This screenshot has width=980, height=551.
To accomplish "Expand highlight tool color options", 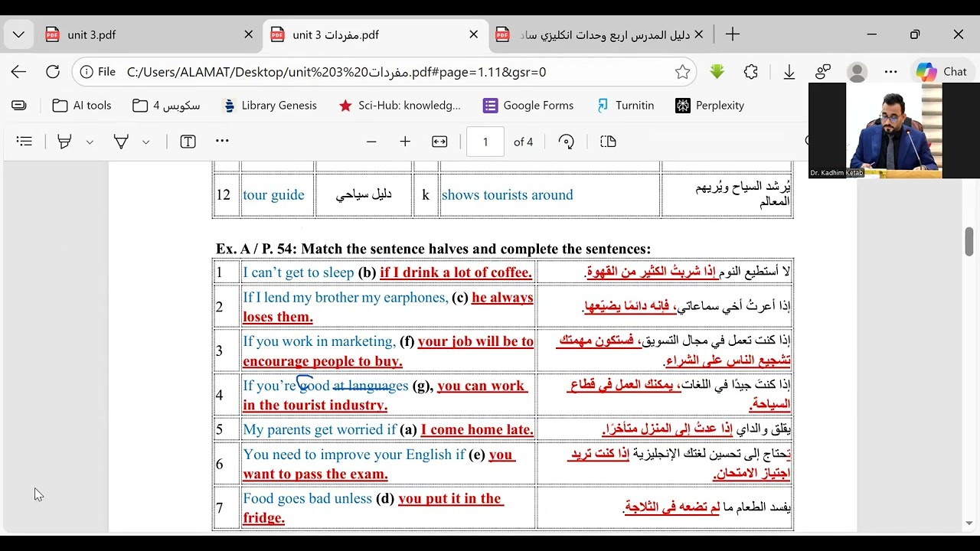I will [x=90, y=142].
